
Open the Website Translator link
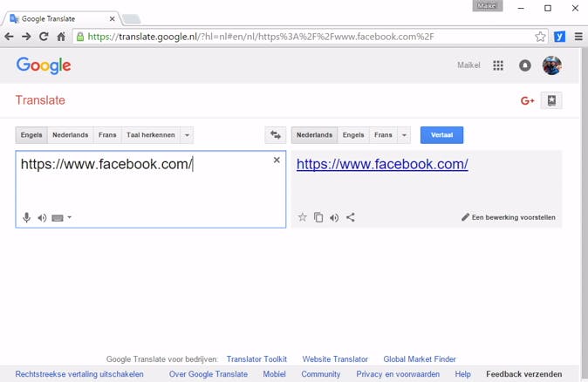[335, 359]
